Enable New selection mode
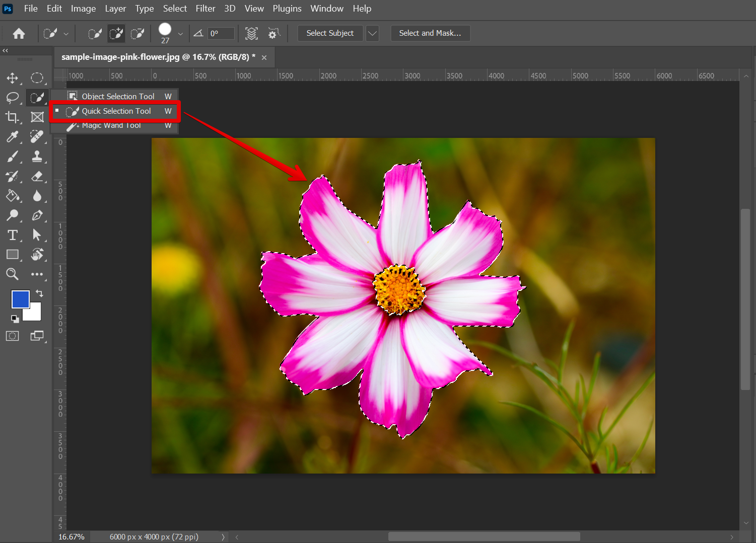This screenshot has height=543, width=756. [x=95, y=34]
